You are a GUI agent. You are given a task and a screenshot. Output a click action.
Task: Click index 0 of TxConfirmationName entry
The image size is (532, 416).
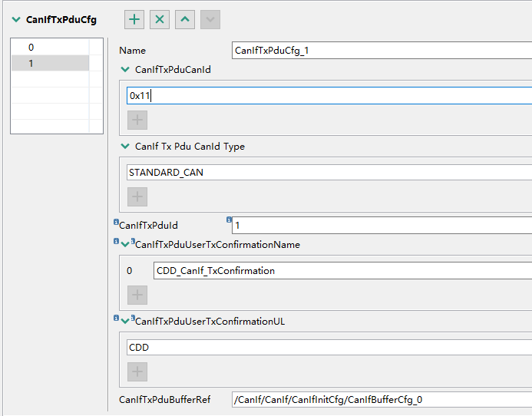pyautogui.click(x=129, y=271)
